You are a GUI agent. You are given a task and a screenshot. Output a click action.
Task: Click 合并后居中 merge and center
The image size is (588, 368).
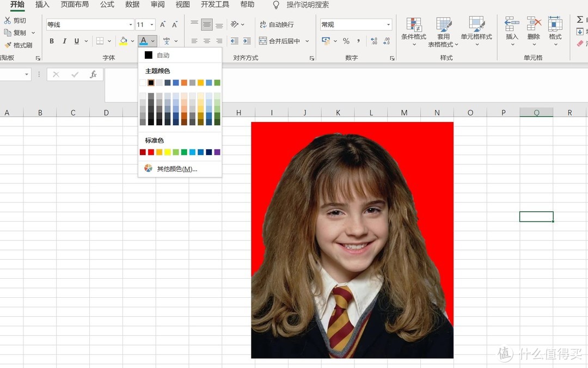click(x=280, y=41)
